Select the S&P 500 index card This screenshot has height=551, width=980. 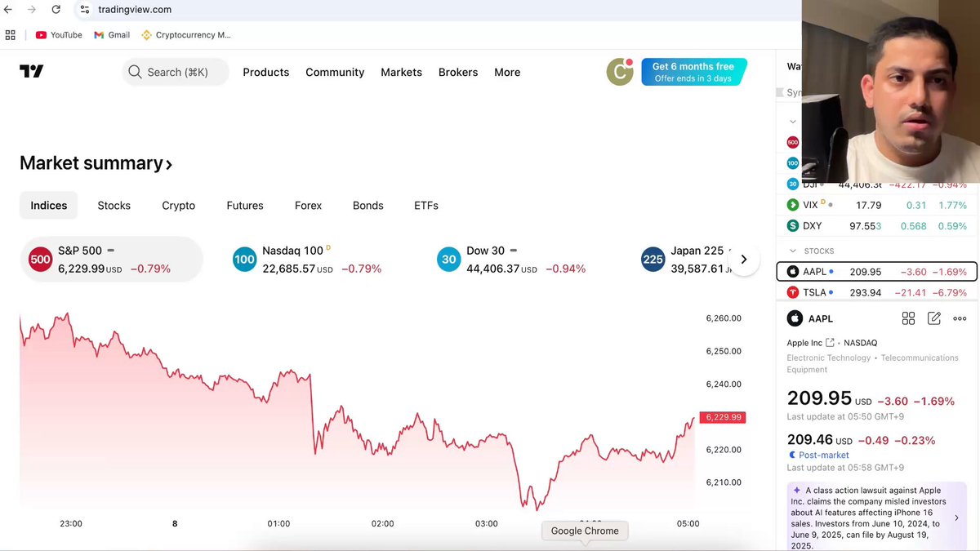[111, 260]
